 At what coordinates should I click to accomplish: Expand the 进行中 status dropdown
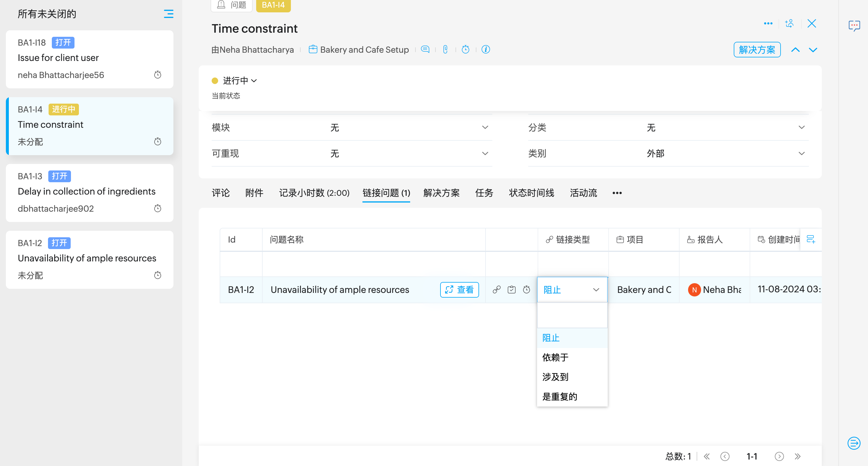(x=240, y=81)
